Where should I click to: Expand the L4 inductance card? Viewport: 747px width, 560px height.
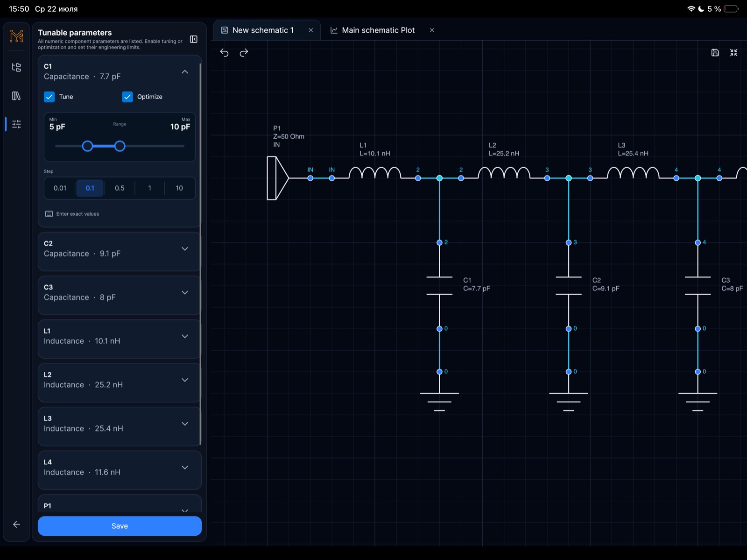[185, 468]
